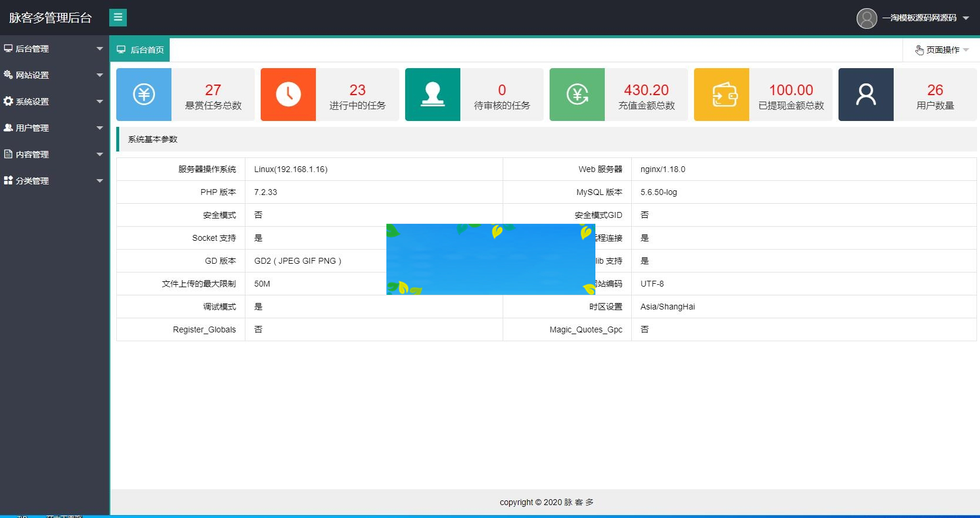
Task: Switch to the 后台首页 tab
Action: click(140, 50)
